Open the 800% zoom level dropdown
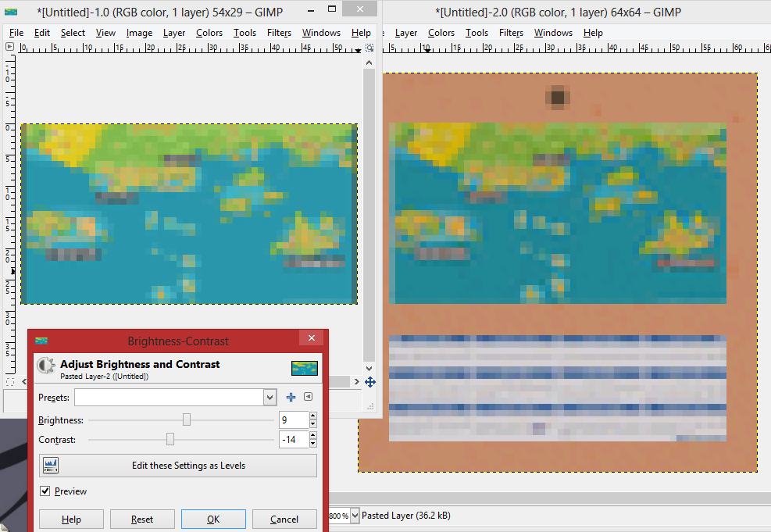Screen dimensions: 771x532 [x=355, y=516]
